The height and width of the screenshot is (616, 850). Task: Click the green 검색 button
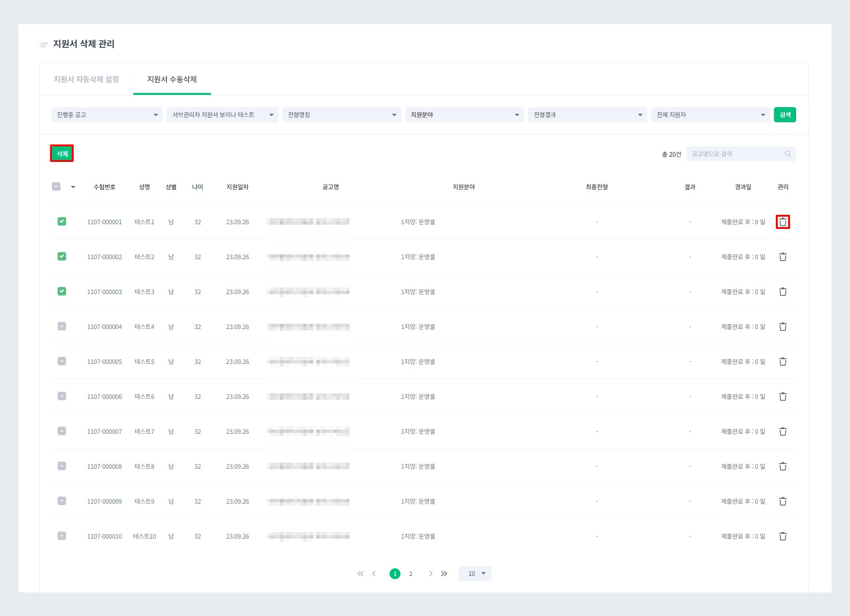(785, 115)
